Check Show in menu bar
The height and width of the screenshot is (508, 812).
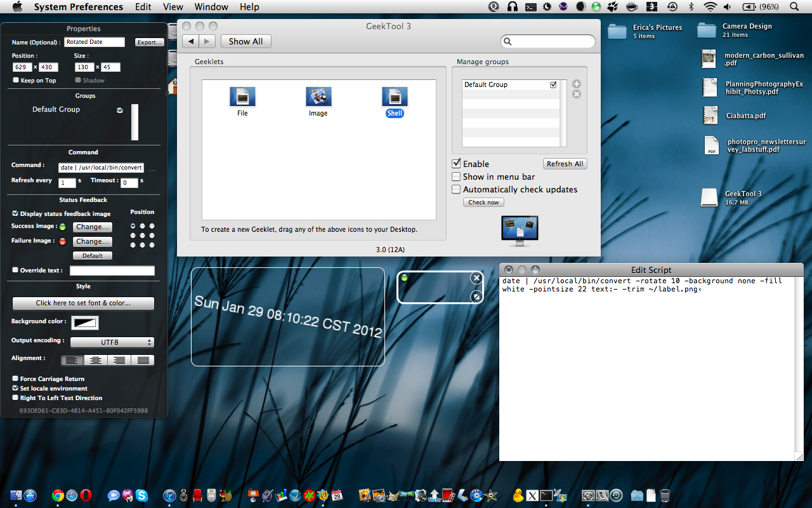pyautogui.click(x=456, y=177)
